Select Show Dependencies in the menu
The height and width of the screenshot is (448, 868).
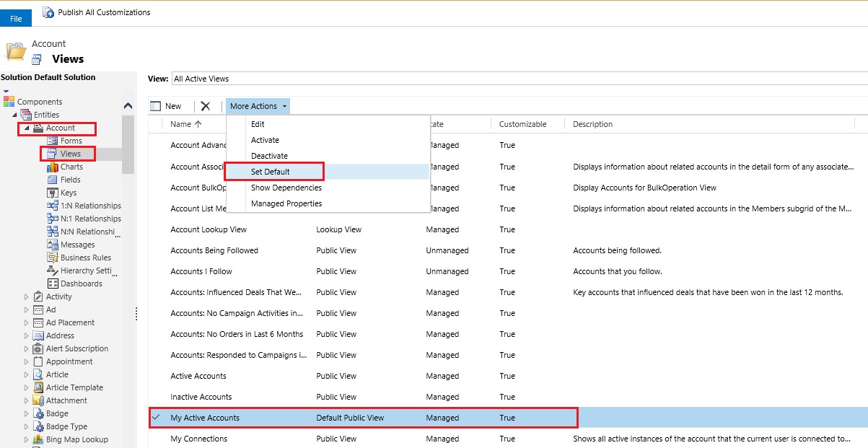pyautogui.click(x=286, y=188)
